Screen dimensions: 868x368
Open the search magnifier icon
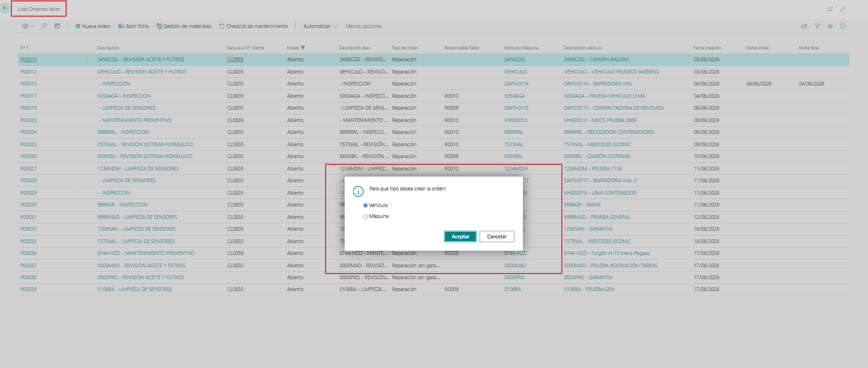click(x=44, y=26)
